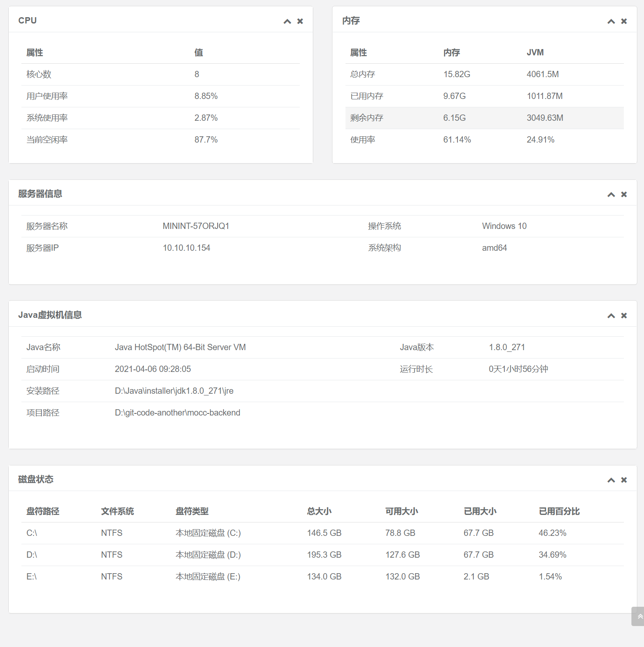Collapse the 服务器信息 panel

pos(611,194)
